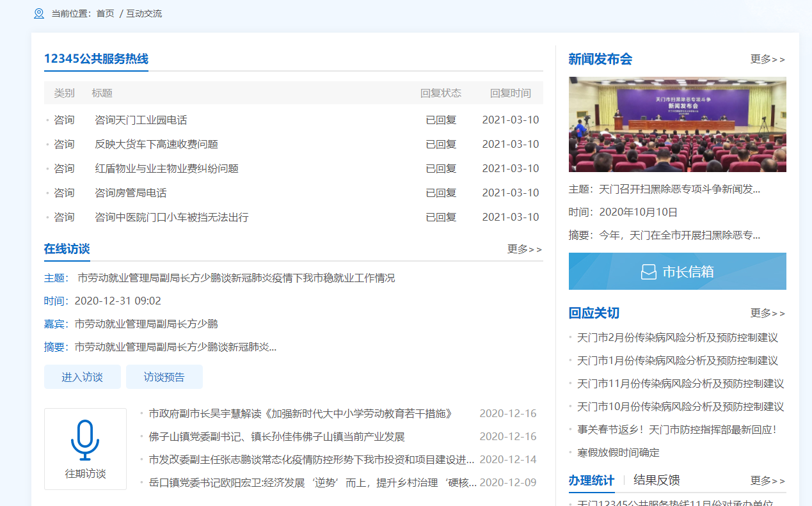Click the 12345公共服务热线 section heading
812x506 pixels.
click(96, 59)
